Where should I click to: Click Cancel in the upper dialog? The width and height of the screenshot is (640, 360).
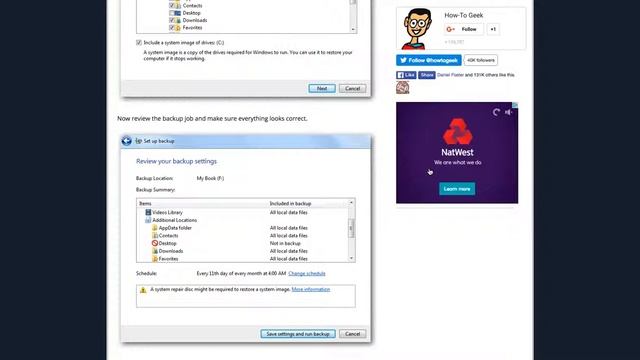352,89
